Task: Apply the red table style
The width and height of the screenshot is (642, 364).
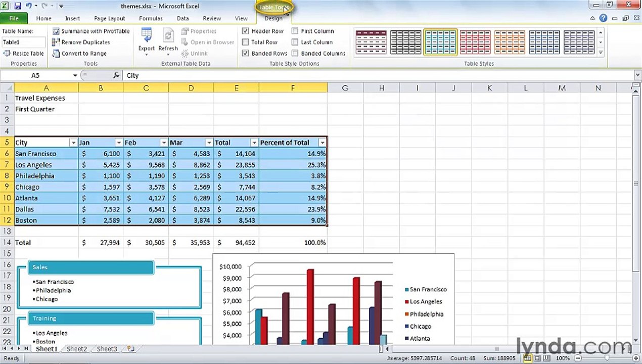Action: 475,42
